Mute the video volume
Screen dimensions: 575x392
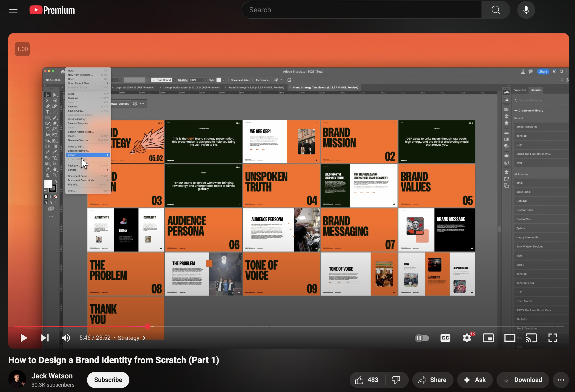[66, 338]
